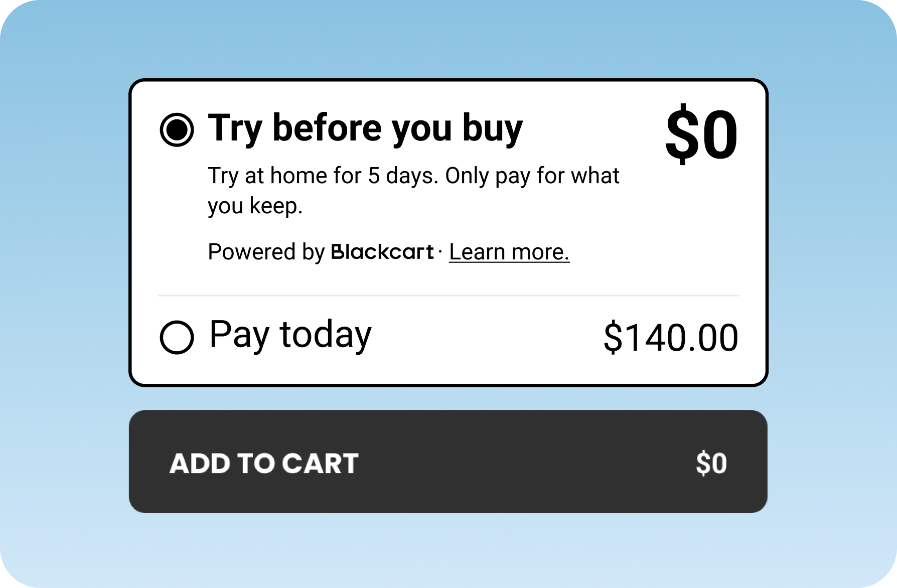897x588 pixels.
Task: Click the Blackcart logo
Action: point(382,252)
